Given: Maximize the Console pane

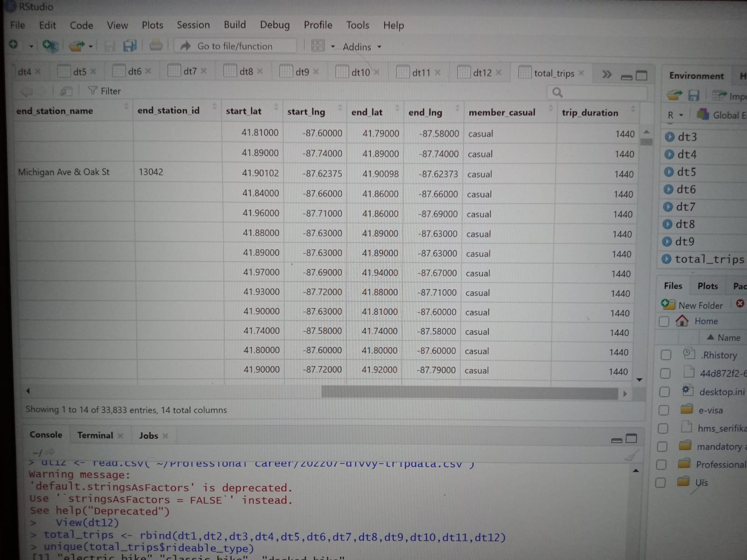Looking at the screenshot, I should 631,438.
